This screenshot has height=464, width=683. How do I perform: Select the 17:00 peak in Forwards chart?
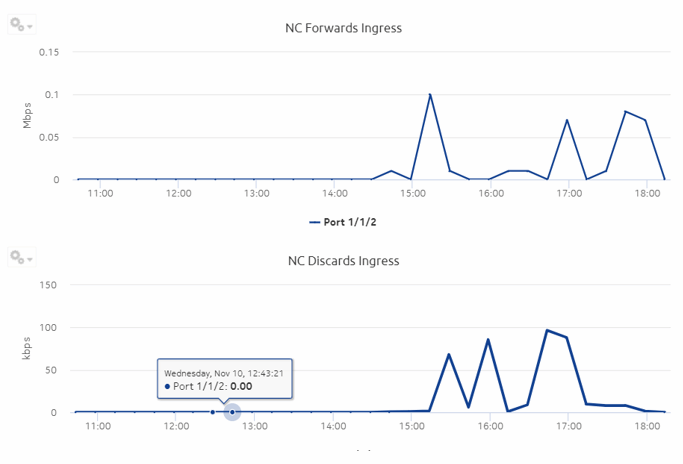pyautogui.click(x=567, y=120)
